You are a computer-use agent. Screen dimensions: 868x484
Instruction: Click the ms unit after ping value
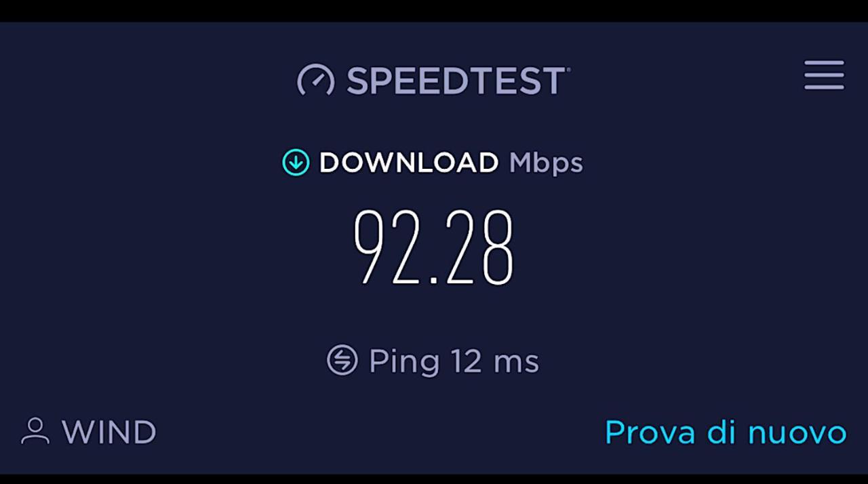point(517,363)
